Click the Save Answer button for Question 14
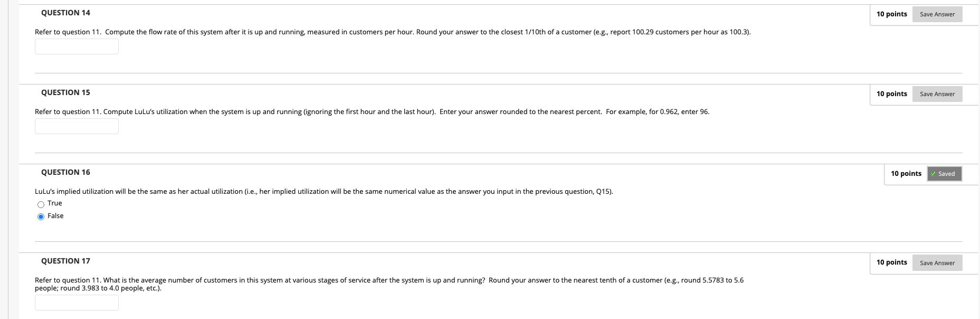This screenshot has height=319, width=980. [x=937, y=14]
